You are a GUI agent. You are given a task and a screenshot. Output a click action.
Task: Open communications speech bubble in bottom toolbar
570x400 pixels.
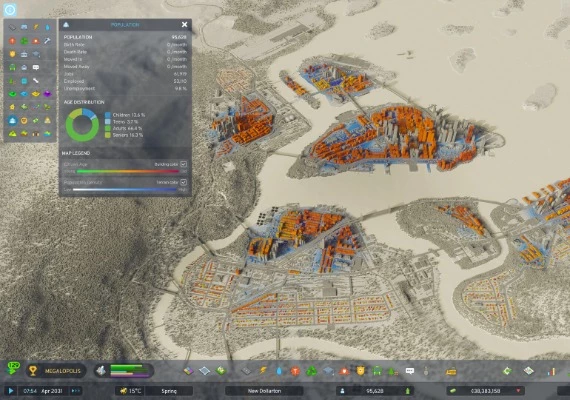[410, 371]
